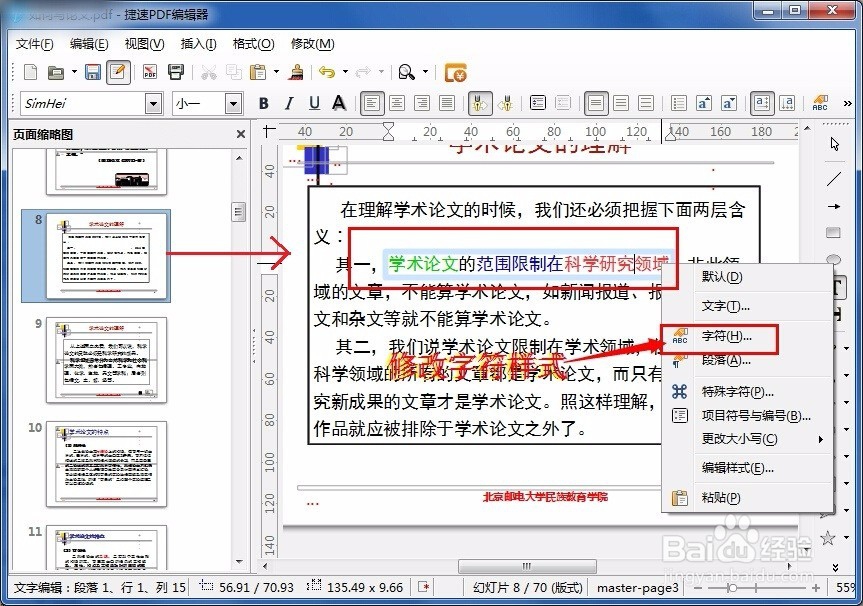Undo the last action with the arrow icon

pos(327,72)
